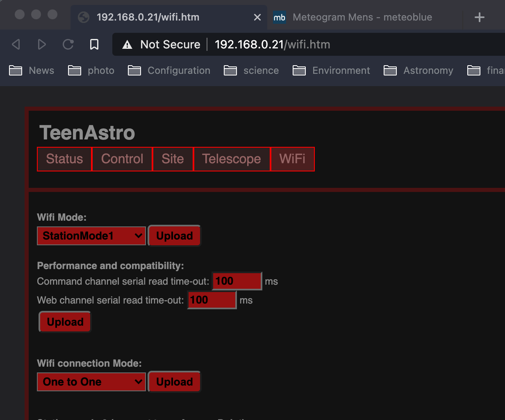The width and height of the screenshot is (505, 420).
Task: Close the 192.168.0.21/wifi.htm tab
Action: pyautogui.click(x=257, y=17)
